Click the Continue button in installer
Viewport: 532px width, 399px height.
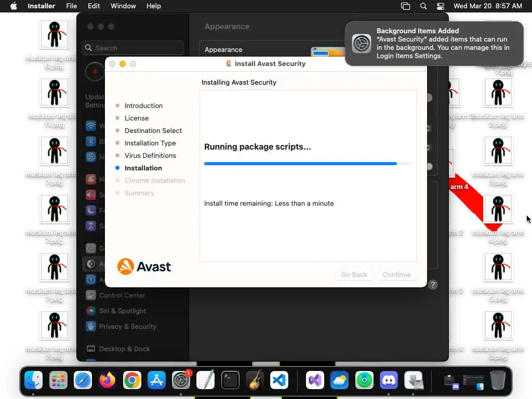click(x=396, y=274)
